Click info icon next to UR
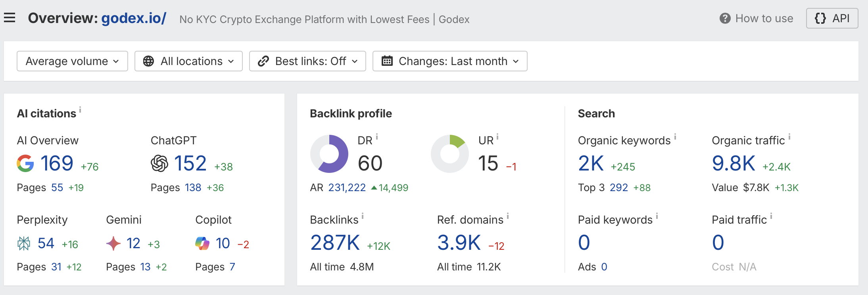This screenshot has width=868, height=295. pyautogui.click(x=497, y=137)
